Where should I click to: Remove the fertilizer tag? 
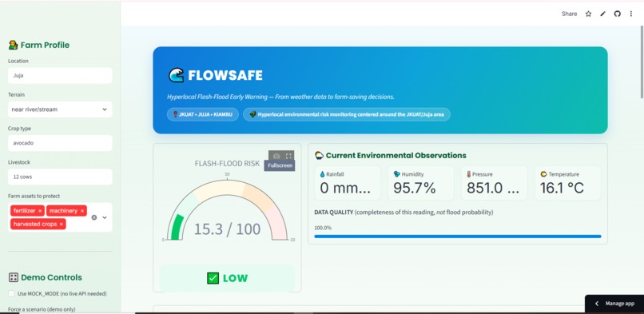coord(40,211)
